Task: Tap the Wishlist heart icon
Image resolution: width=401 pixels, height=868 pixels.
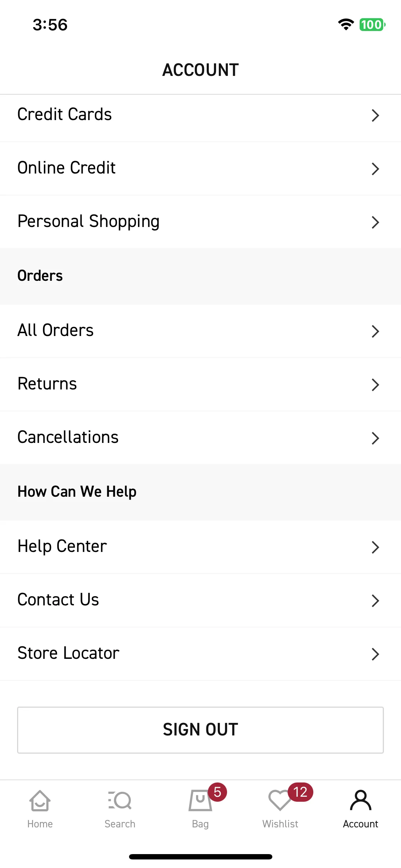Action: [x=280, y=801]
